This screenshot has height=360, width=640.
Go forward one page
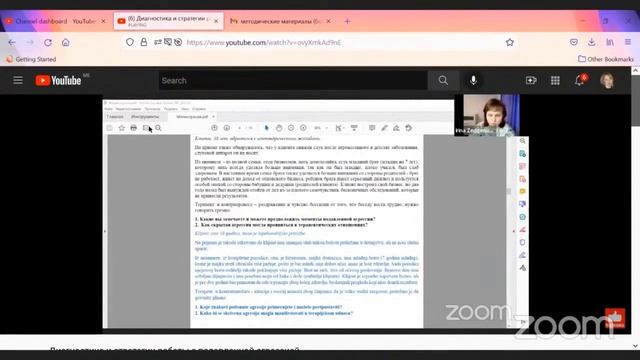pos(30,42)
